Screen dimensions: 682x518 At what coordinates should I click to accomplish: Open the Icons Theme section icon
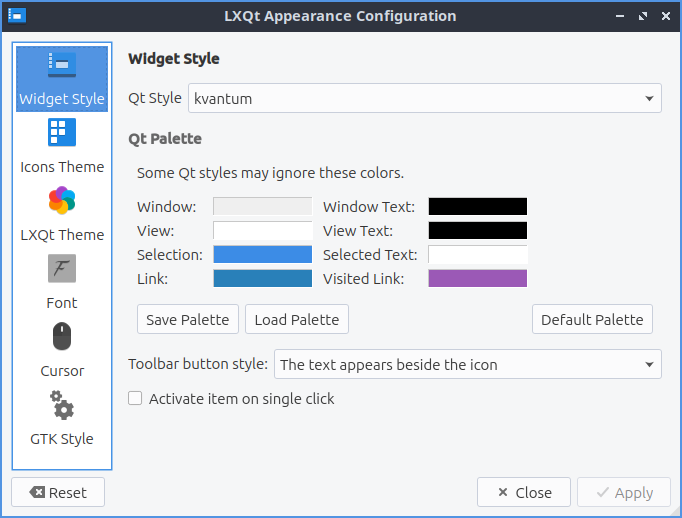[x=62, y=133]
